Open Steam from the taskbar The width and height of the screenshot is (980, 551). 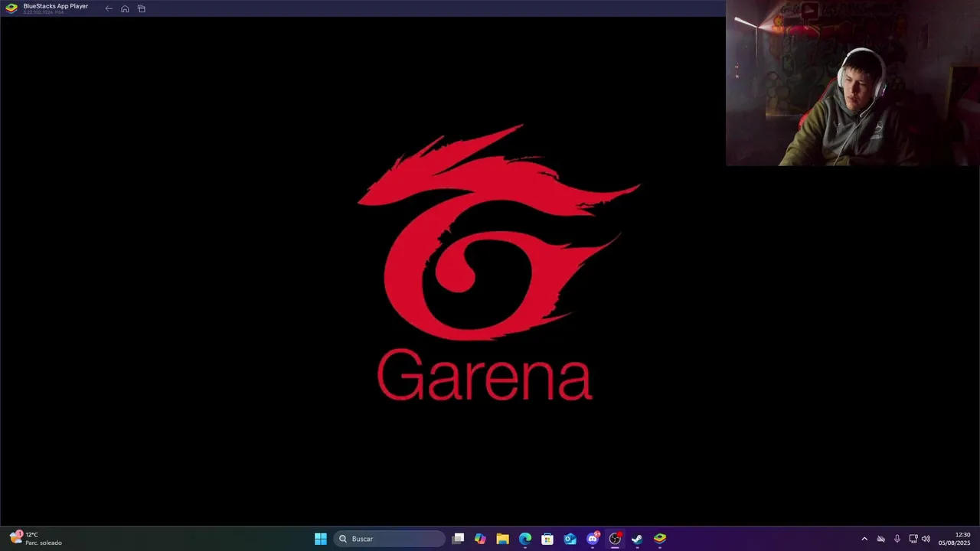pos(637,539)
